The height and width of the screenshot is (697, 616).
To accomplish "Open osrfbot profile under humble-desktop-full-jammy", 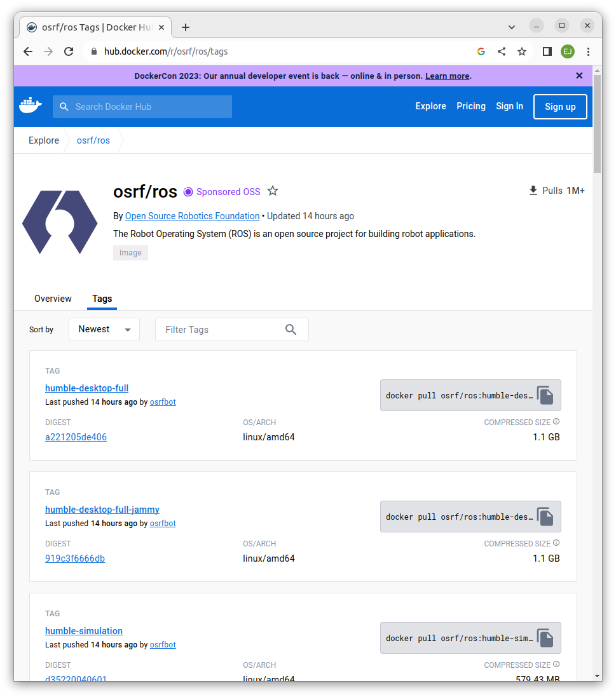I will 163,523.
